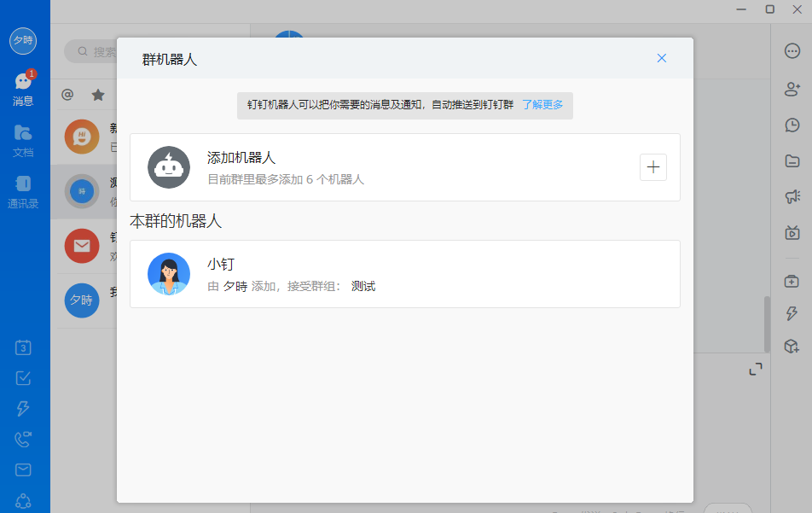
Task: Open the phone call icon in sidebar
Action: pos(23,440)
